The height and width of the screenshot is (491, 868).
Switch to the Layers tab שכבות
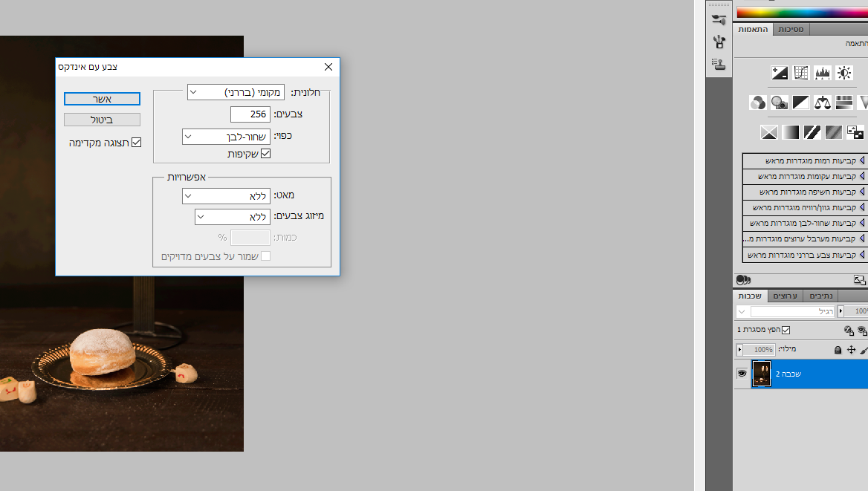coord(750,296)
